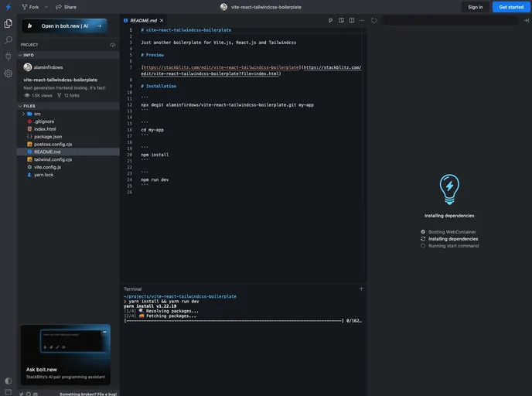532x396 pixels.
Task: Toggle the color theme at bottom left
Action: click(9, 381)
